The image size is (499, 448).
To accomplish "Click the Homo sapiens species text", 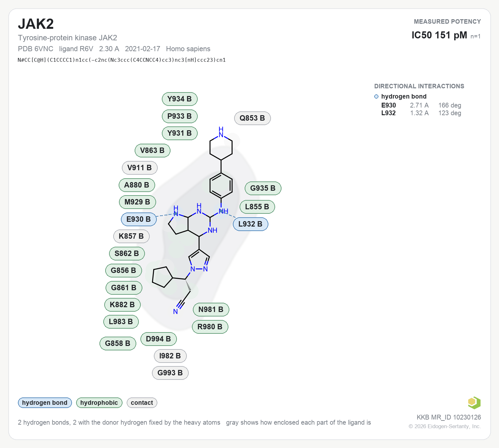I will pyautogui.click(x=188, y=49).
